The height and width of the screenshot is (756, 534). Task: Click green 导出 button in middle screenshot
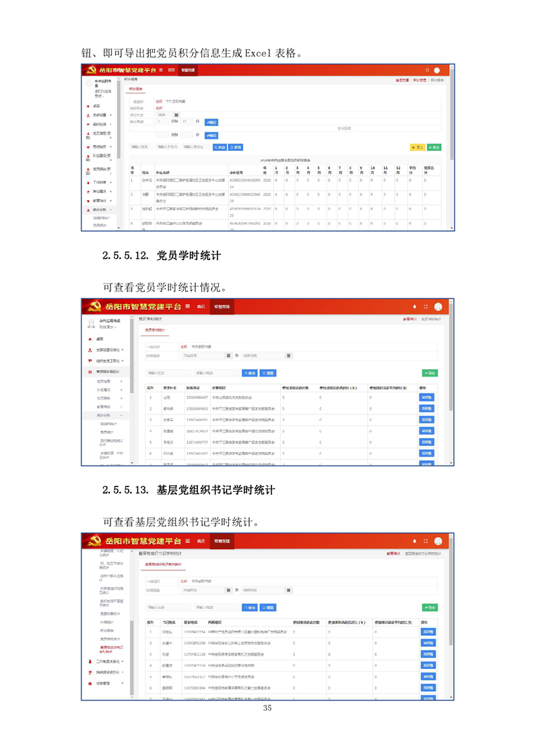[x=429, y=373]
